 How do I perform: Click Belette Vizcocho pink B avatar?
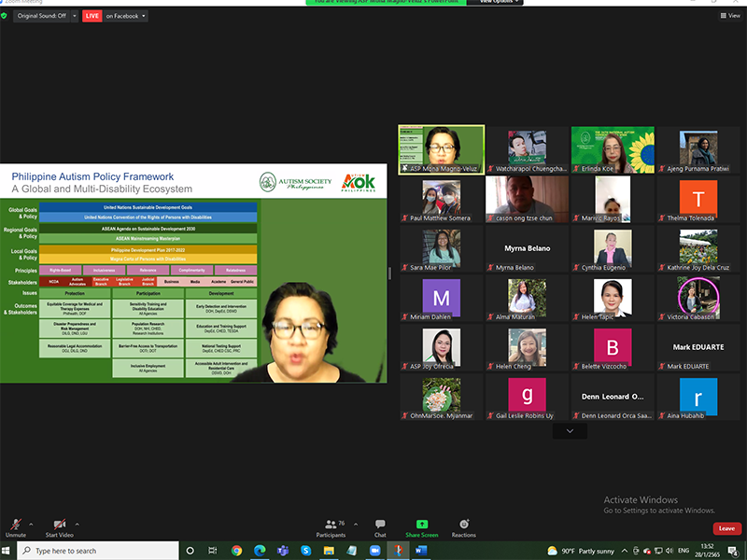[613, 347]
